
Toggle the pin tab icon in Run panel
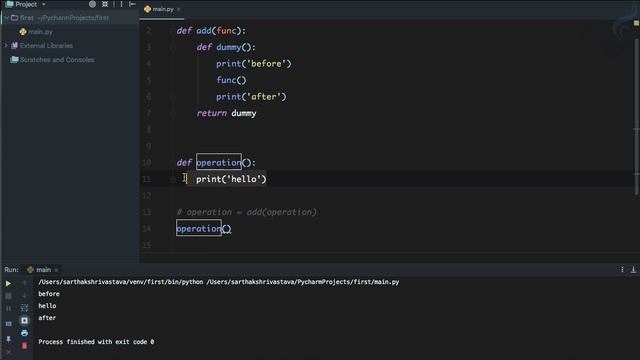(x=8, y=339)
